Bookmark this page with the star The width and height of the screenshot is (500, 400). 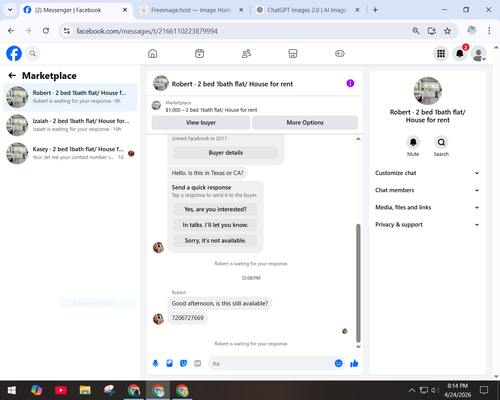point(447,31)
